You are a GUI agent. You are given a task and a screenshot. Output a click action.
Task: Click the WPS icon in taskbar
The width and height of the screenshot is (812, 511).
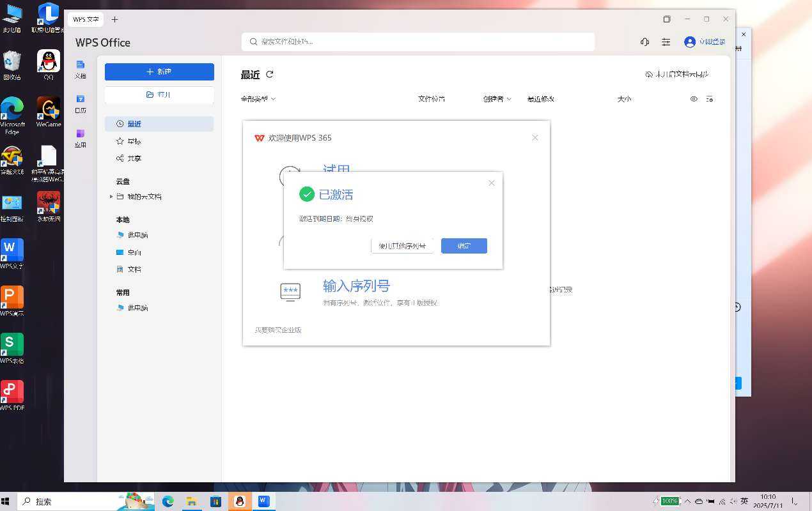[263, 501]
